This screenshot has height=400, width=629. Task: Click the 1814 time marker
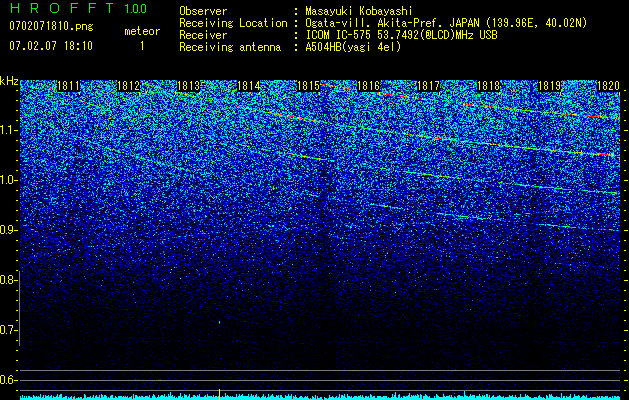[x=249, y=86]
